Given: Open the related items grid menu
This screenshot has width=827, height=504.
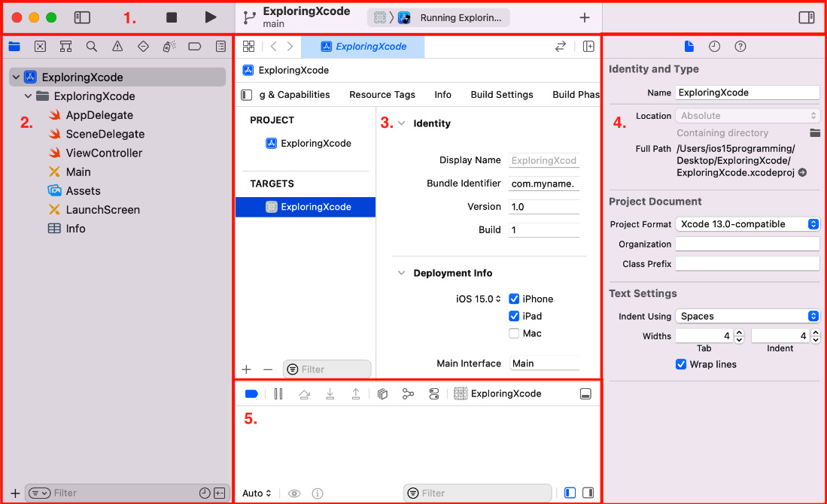Looking at the screenshot, I should 248,47.
